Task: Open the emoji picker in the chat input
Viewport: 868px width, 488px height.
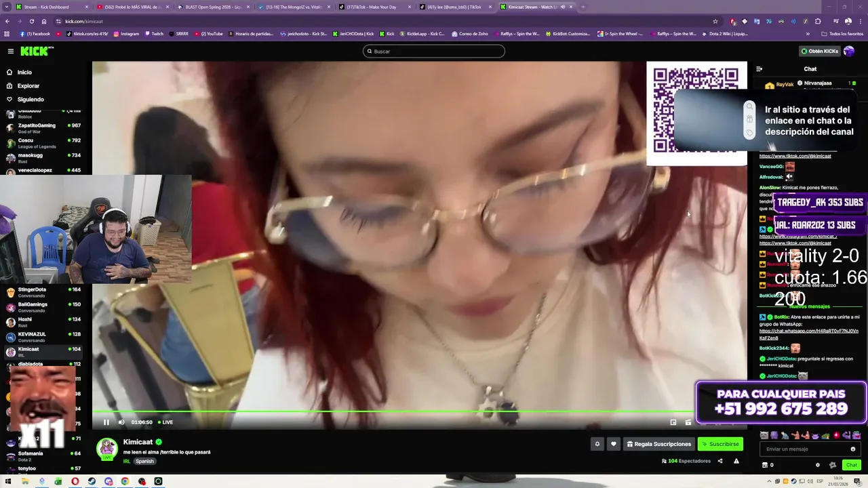Action: tap(853, 449)
